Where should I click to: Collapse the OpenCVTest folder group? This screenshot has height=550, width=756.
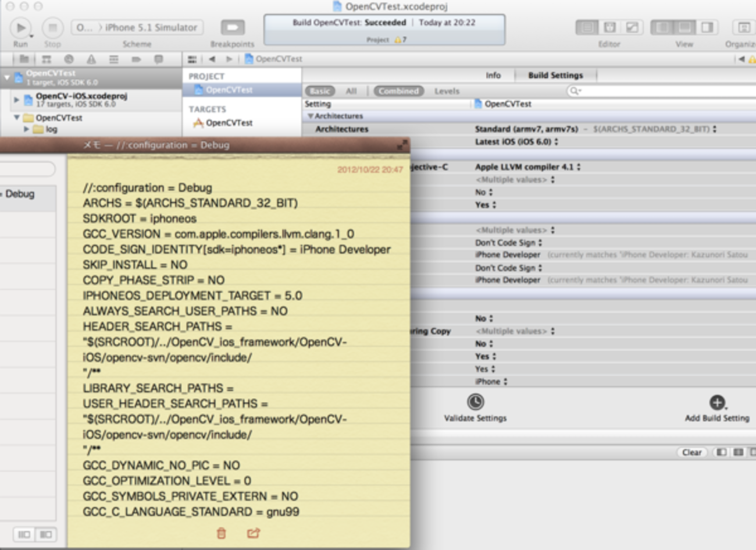pos(16,118)
